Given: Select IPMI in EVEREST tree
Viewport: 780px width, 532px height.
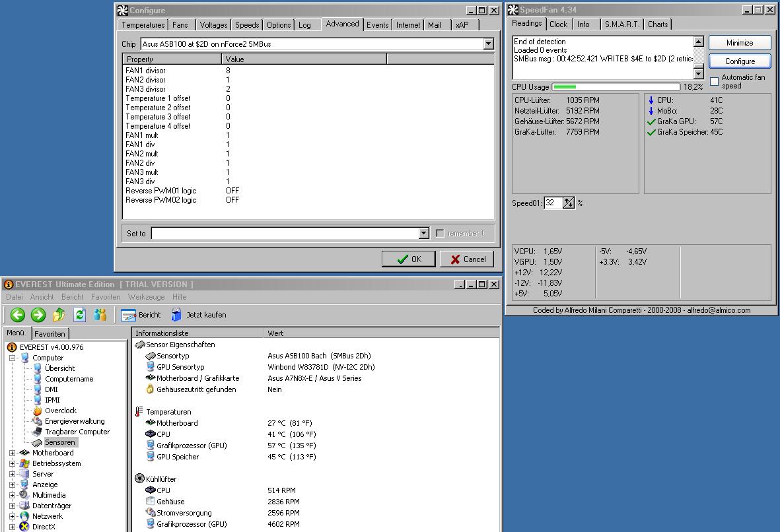Looking at the screenshot, I should tap(52, 400).
